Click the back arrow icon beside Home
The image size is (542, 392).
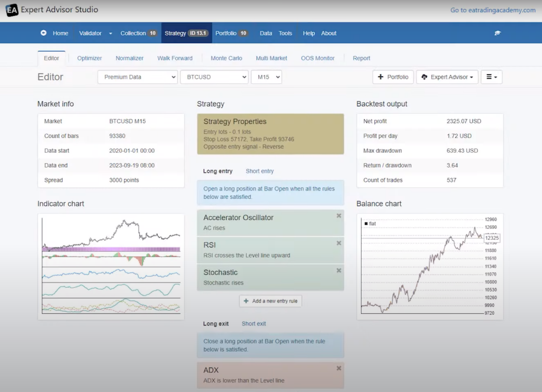point(43,33)
